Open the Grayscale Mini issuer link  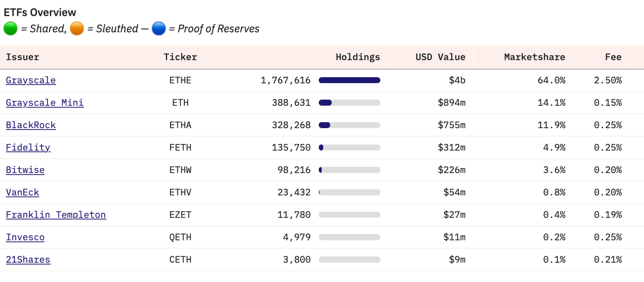coord(44,103)
